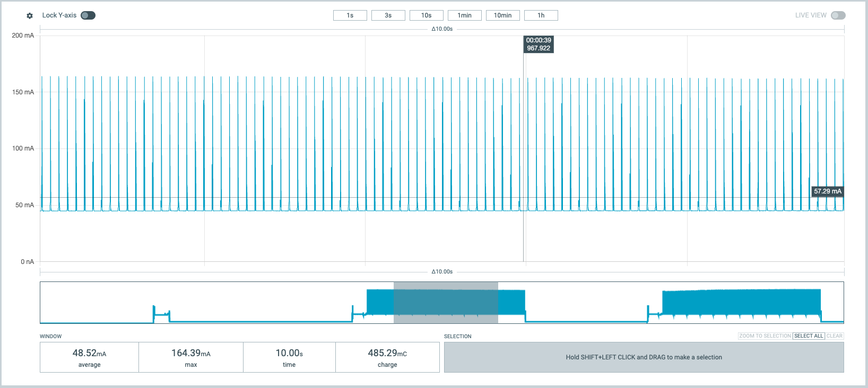Click the second burst in overview minimap
868x388 pixels.
[x=741, y=302]
